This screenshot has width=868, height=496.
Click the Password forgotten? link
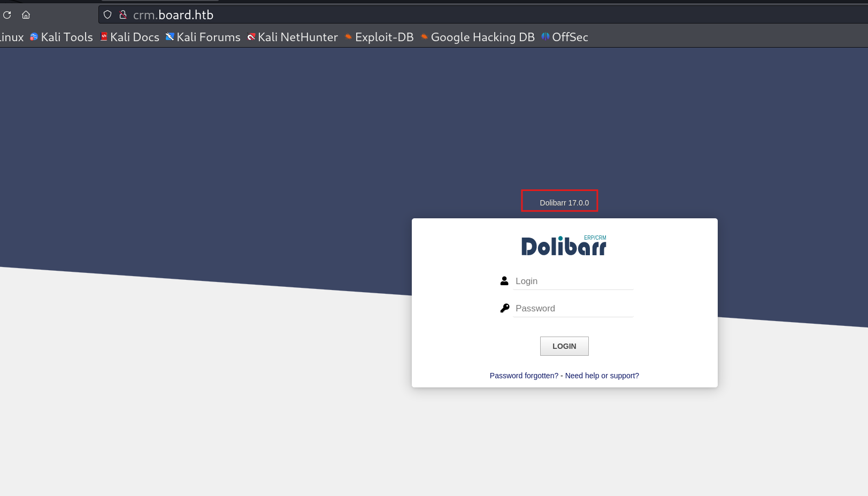pyautogui.click(x=524, y=376)
